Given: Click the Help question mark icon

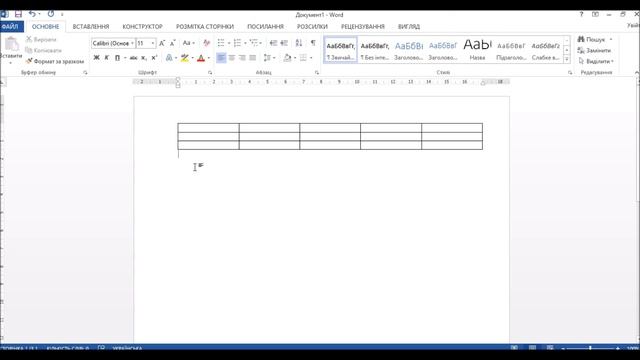Looking at the screenshot, I should click(581, 14).
